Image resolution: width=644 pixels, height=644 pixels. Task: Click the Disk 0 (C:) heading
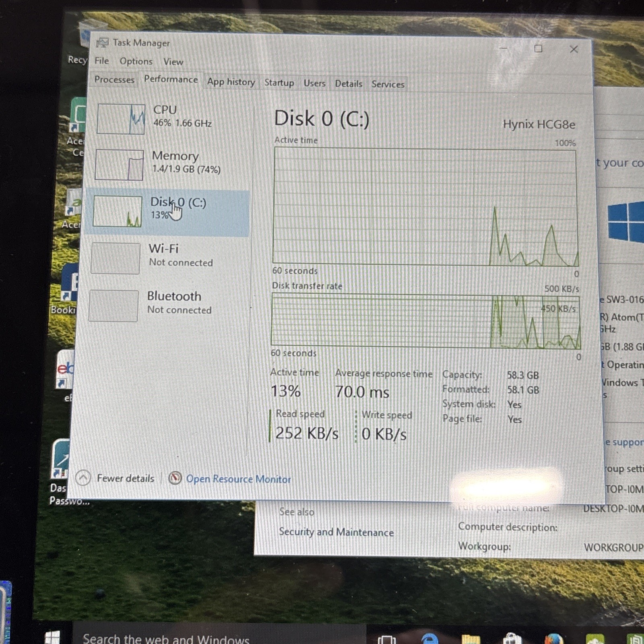(322, 119)
